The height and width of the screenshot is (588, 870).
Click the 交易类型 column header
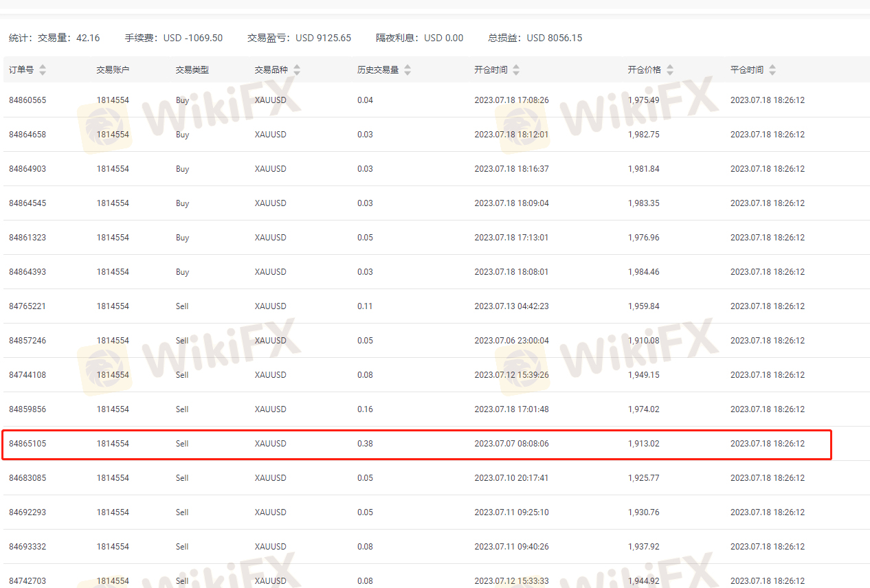(x=192, y=70)
